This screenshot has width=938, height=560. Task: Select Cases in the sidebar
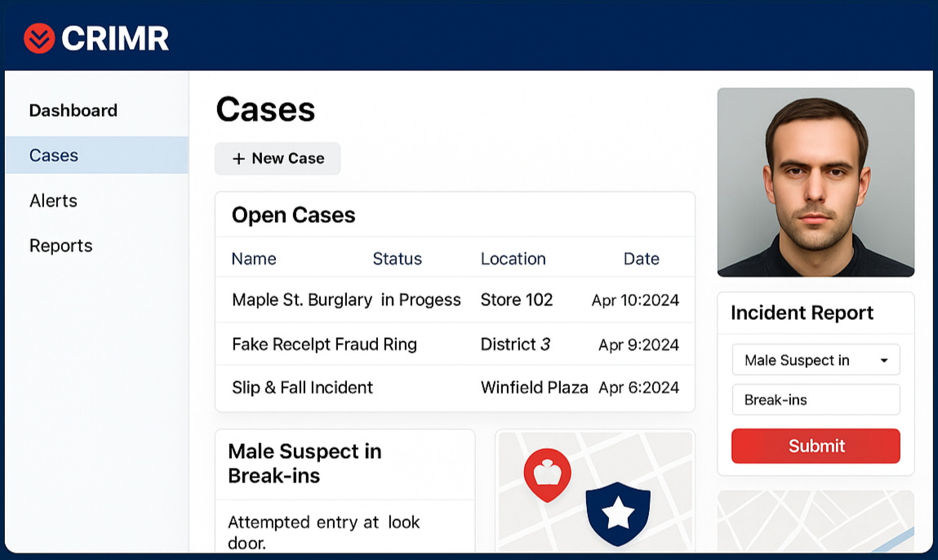(97, 155)
